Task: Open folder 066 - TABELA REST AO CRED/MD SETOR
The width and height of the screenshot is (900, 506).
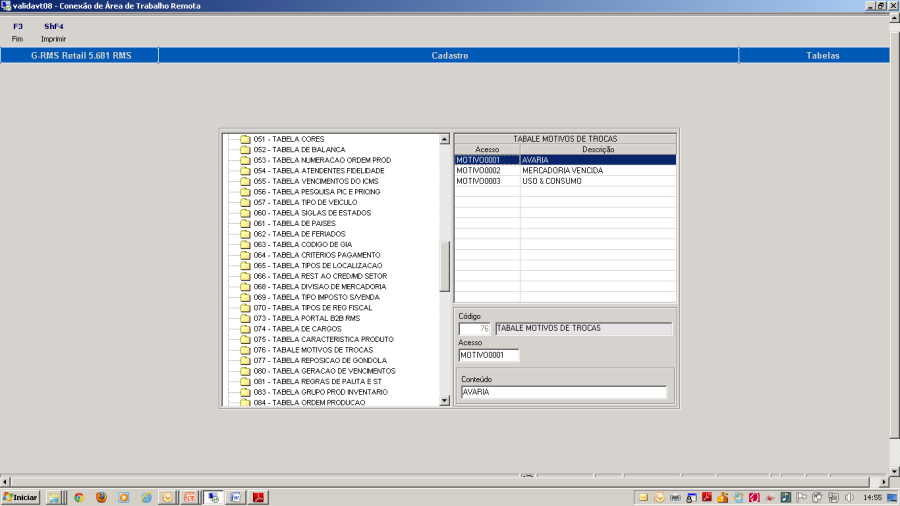Action: 313,276
